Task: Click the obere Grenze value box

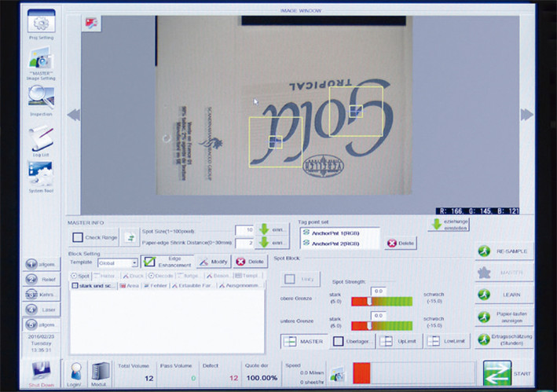Action: point(379,291)
